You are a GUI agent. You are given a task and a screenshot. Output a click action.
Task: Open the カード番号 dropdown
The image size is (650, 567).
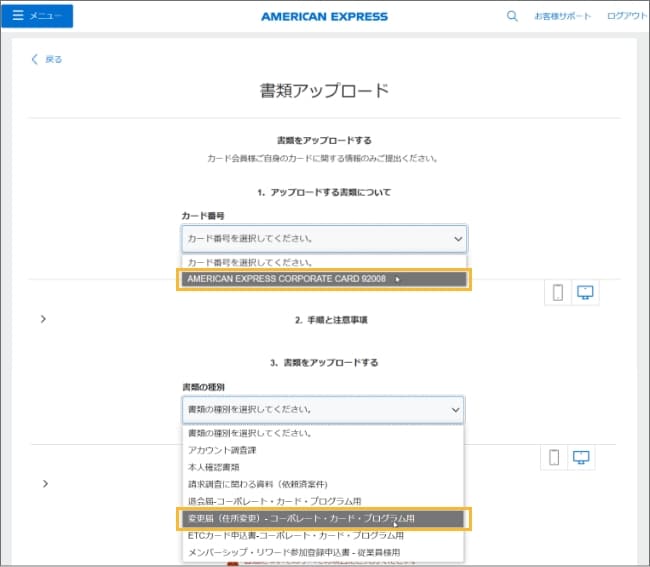(x=323, y=239)
